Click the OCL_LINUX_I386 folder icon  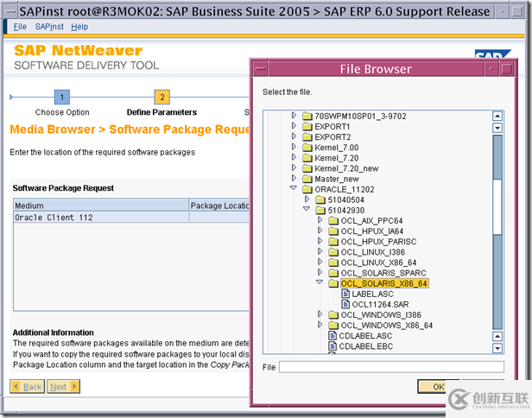point(333,252)
